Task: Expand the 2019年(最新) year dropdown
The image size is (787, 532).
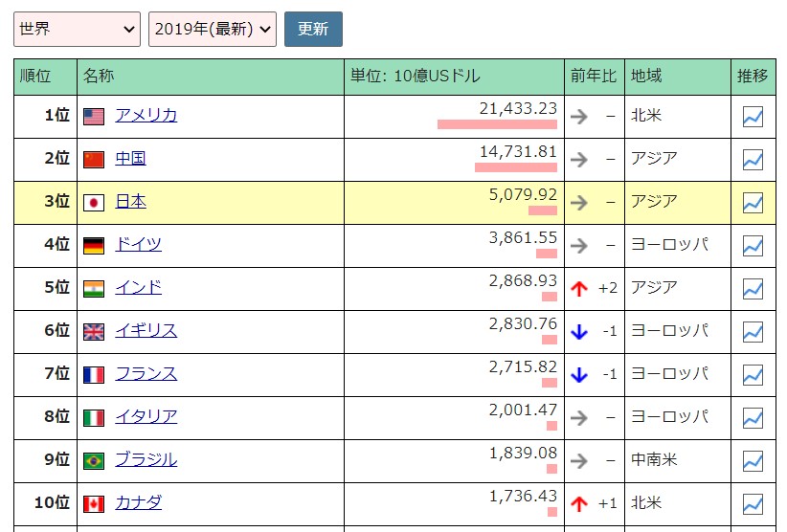Action: (213, 30)
